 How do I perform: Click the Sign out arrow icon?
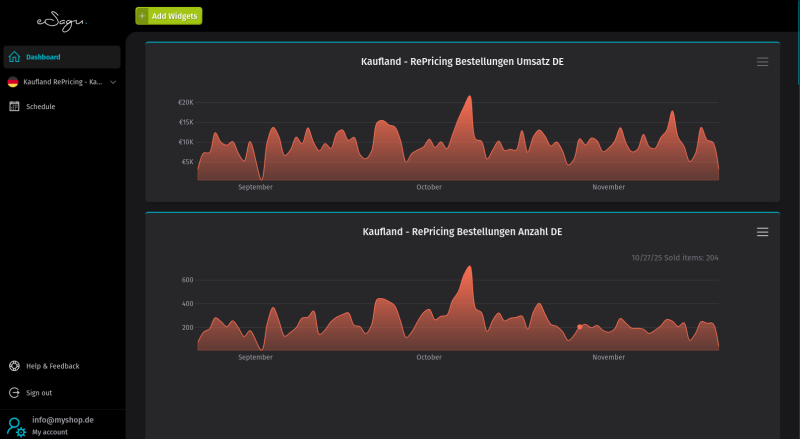[x=14, y=393]
